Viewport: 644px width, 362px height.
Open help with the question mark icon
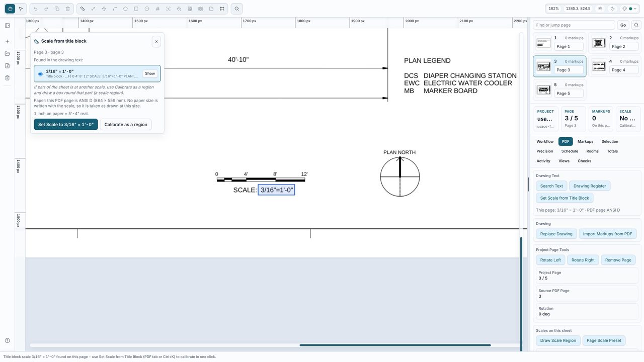(x=8, y=341)
